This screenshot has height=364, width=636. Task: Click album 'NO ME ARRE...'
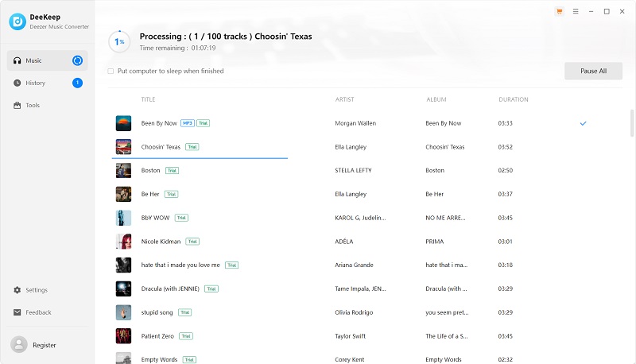pyautogui.click(x=445, y=218)
